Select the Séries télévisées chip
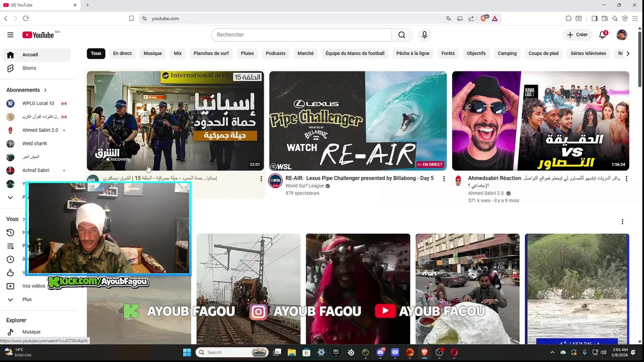Screen dimensions: 644x362 (588, 53)
